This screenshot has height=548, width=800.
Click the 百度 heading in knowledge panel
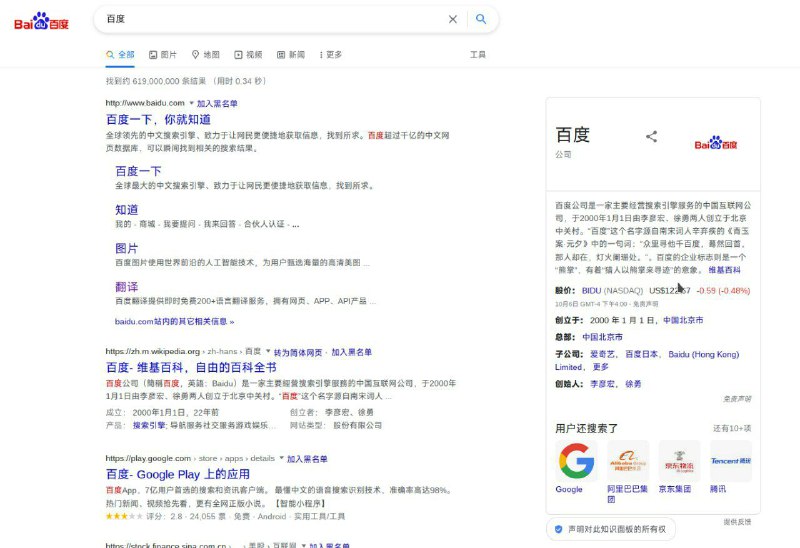click(572, 135)
